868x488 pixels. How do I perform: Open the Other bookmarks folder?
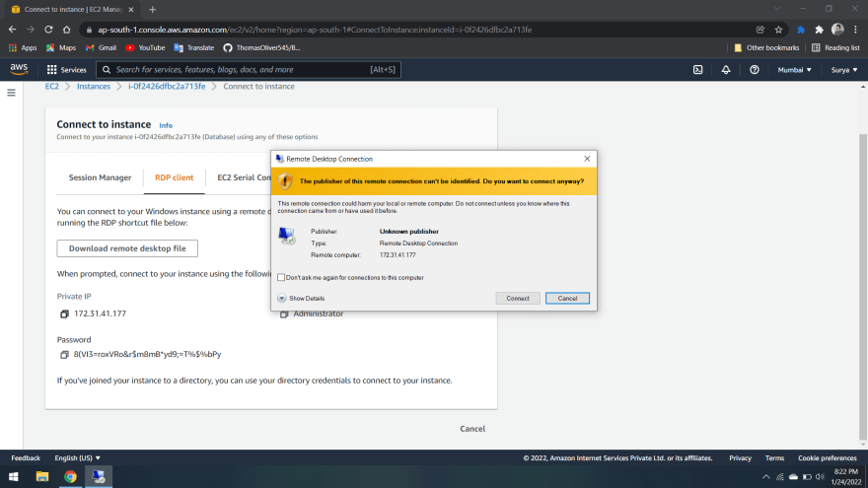click(x=766, y=47)
